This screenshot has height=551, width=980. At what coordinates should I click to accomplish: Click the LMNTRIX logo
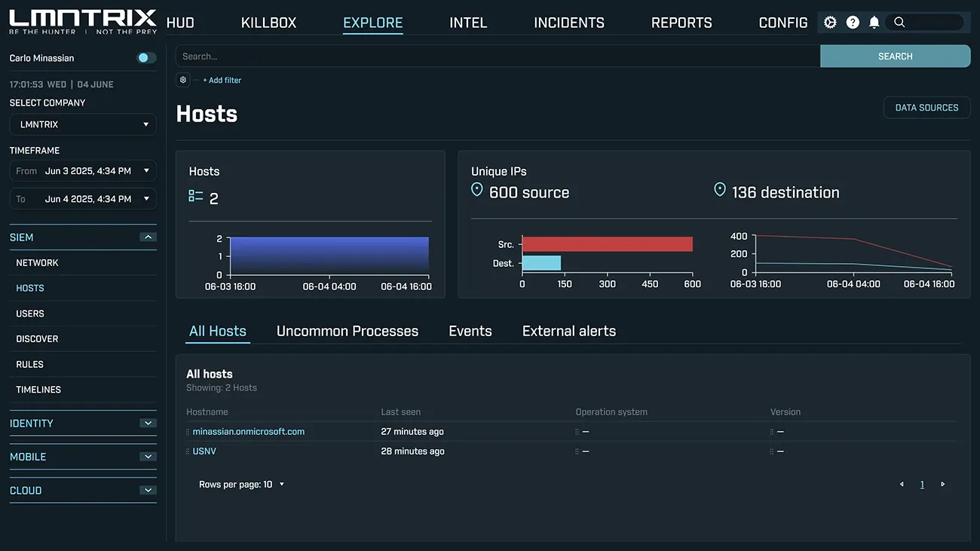tap(83, 22)
